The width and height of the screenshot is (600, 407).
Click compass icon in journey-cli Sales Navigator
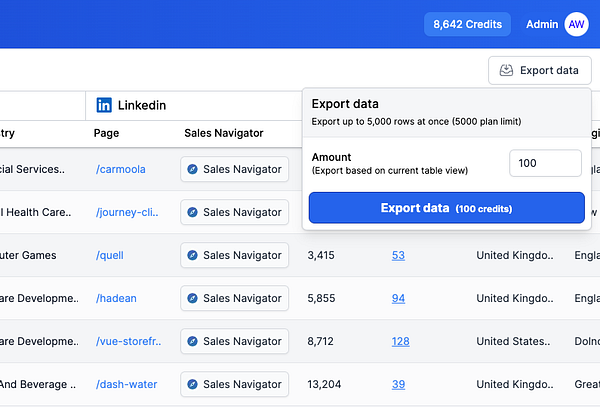[x=192, y=212]
